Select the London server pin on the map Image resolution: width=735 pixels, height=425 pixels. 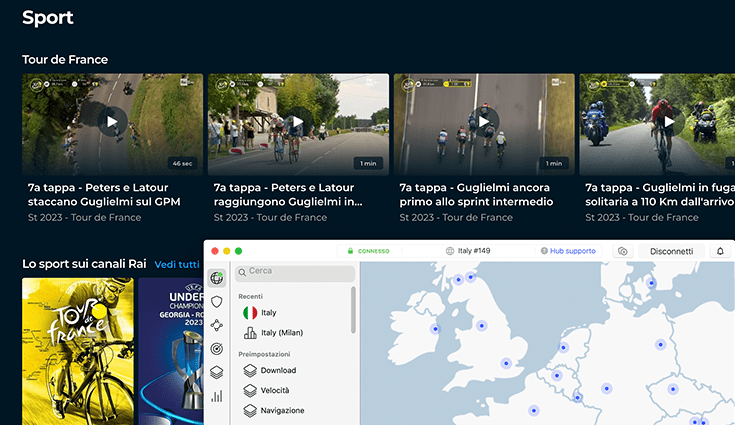click(506, 363)
